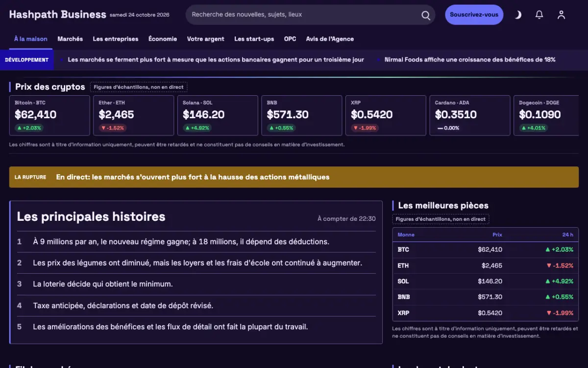Open Votre argent section

(205, 39)
